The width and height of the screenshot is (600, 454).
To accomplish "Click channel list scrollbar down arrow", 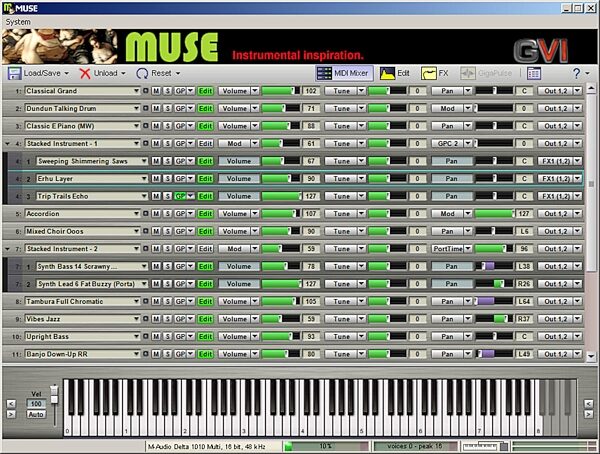I will (x=591, y=356).
